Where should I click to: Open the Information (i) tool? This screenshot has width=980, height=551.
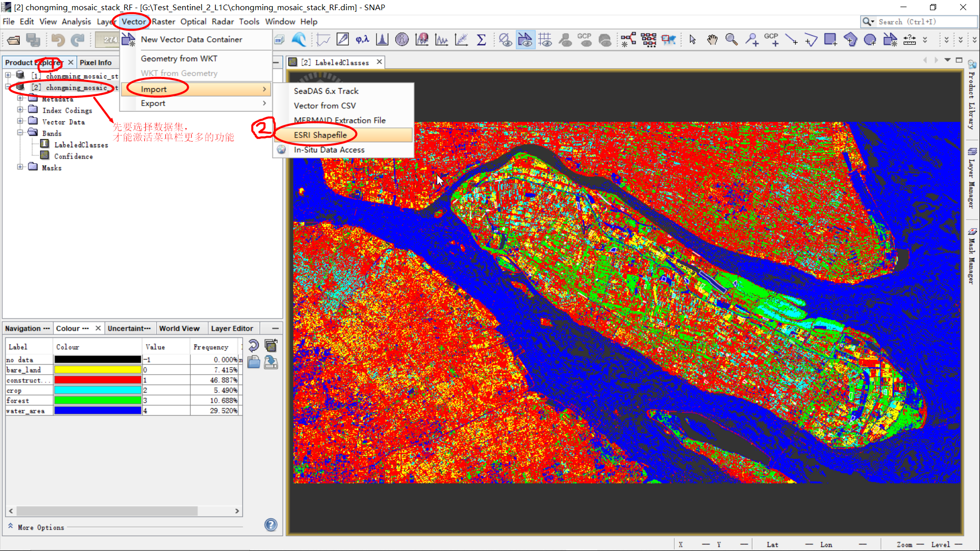click(402, 40)
